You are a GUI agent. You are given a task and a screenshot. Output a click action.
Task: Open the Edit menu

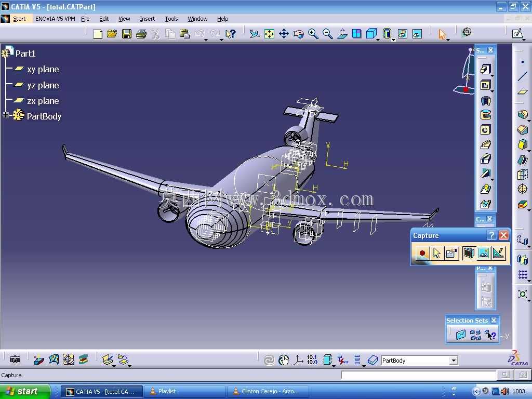tap(104, 19)
